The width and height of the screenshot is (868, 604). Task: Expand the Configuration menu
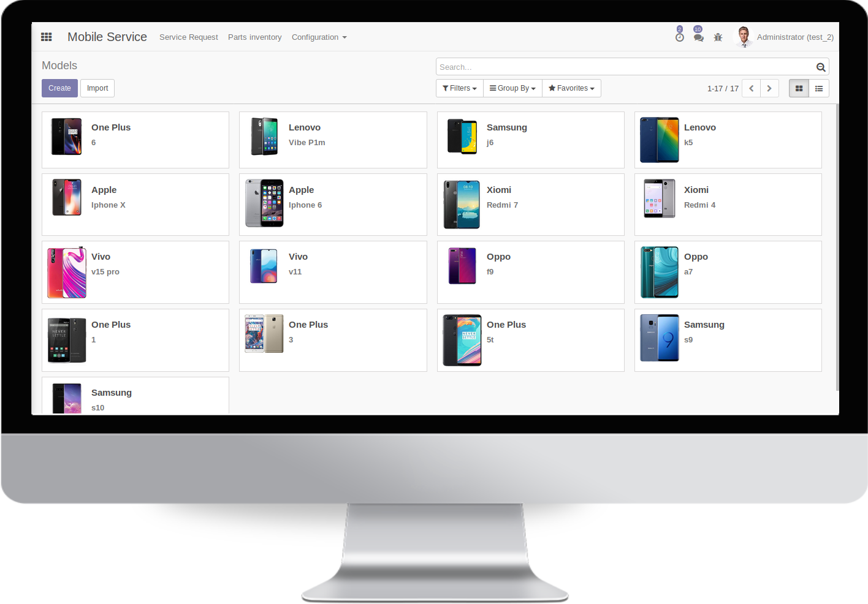pyautogui.click(x=319, y=37)
